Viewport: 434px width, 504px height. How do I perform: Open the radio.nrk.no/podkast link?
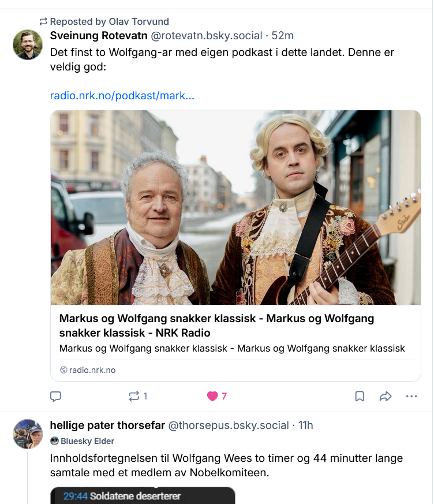click(x=122, y=95)
